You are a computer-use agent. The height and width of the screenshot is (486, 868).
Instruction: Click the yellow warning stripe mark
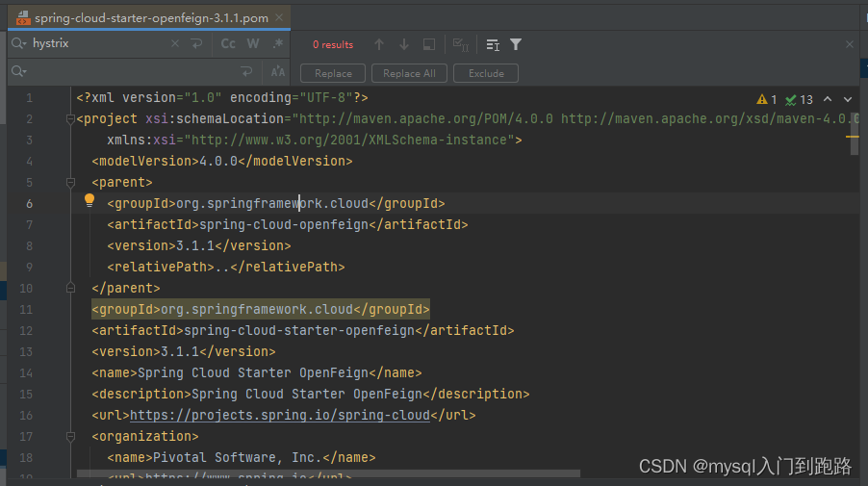click(853, 136)
